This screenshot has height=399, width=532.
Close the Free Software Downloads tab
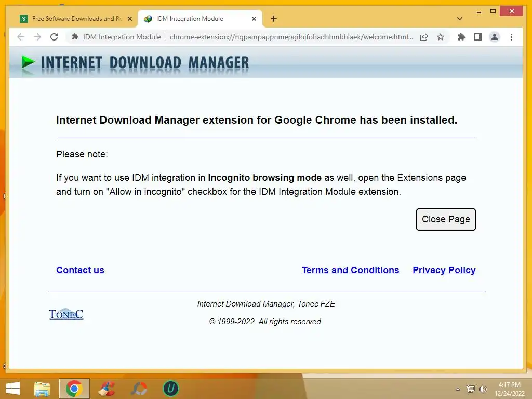click(x=129, y=19)
